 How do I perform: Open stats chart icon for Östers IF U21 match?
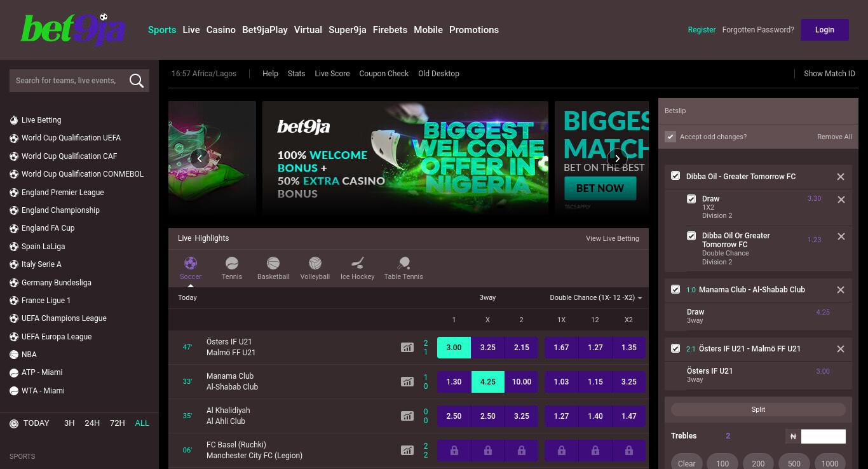click(407, 348)
